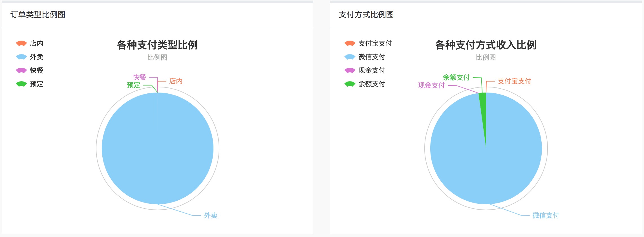Toggle the 现金支付 series legend text
The height and width of the screenshot is (237, 644).
tap(372, 71)
